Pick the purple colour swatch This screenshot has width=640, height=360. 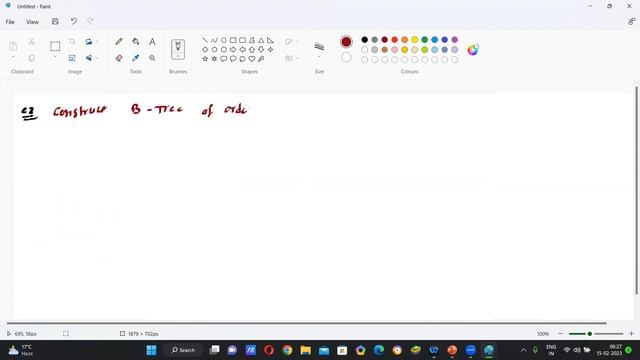tap(455, 40)
